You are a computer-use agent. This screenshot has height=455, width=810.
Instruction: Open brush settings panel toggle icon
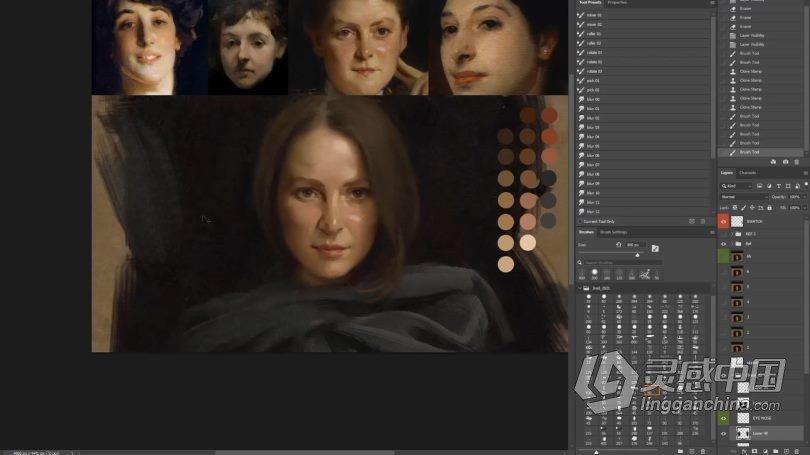655,248
